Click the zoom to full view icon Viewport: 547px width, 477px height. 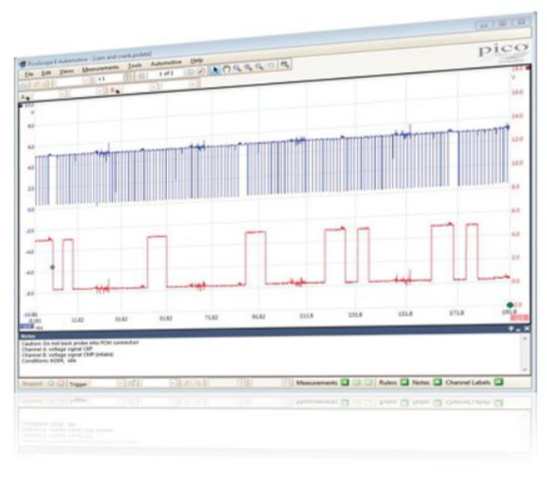coord(285,65)
